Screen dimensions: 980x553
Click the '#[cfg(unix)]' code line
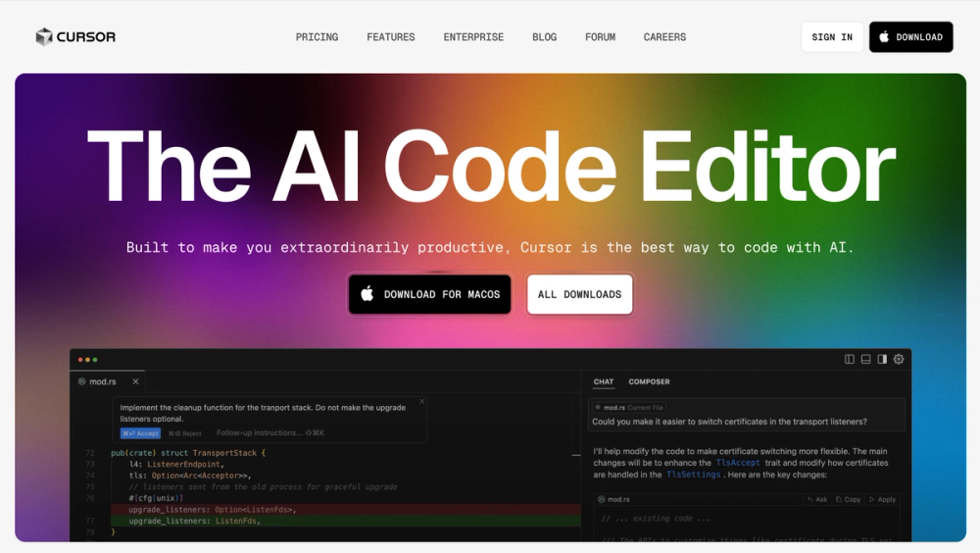tap(156, 498)
